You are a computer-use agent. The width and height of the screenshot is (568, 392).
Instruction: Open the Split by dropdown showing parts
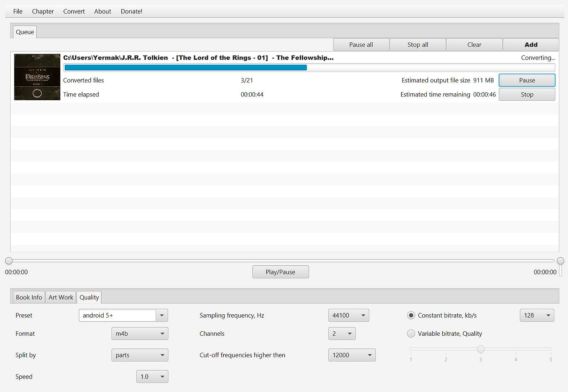point(140,355)
